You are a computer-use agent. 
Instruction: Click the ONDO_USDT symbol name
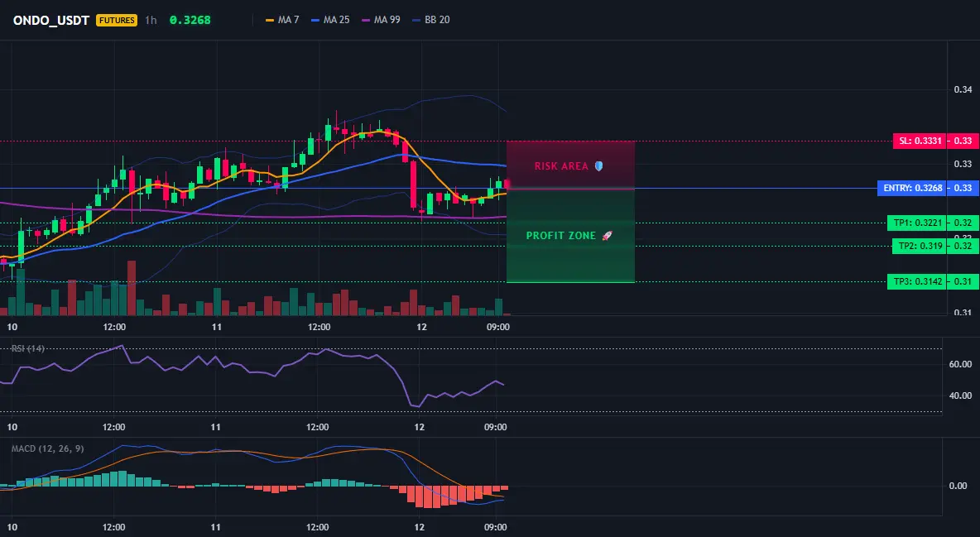pos(51,20)
